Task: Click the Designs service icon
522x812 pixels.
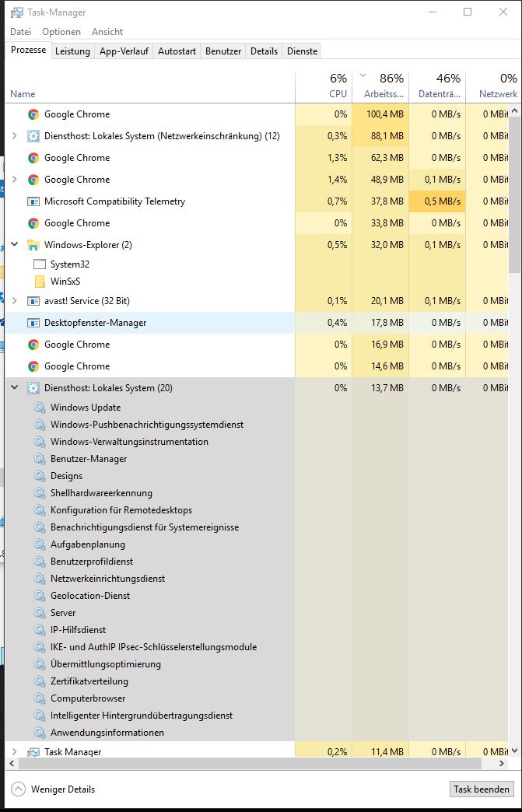Action: click(x=40, y=476)
